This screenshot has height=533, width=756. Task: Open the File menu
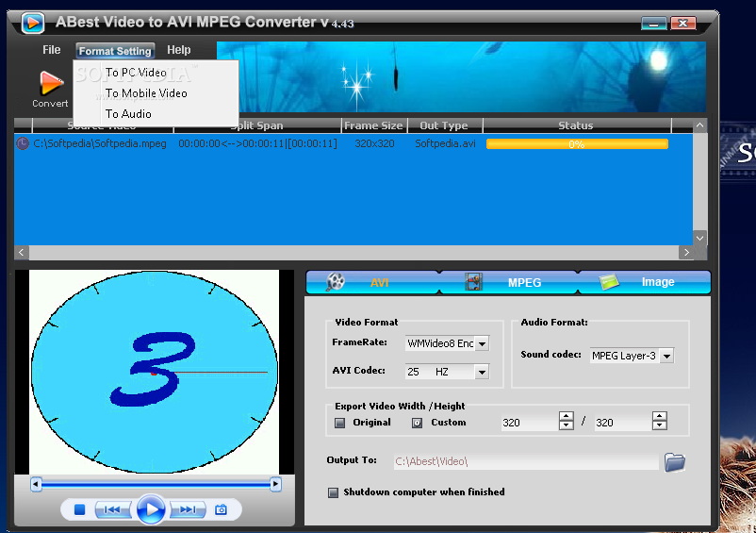[x=52, y=50]
